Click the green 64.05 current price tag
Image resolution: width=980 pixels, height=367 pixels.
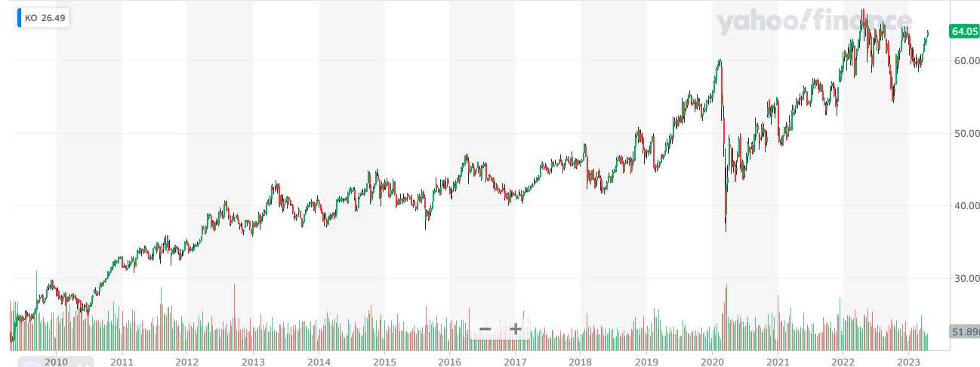point(964,32)
